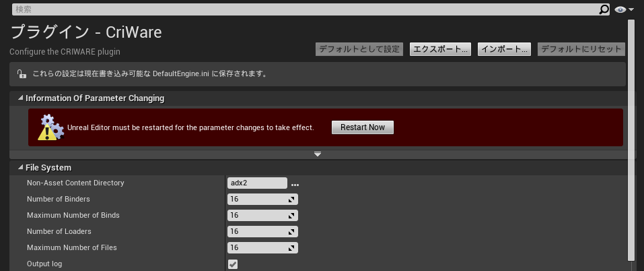This screenshot has height=271, width=644.
Task: Click the vertical scrollbar on the right
Action: click(632, 140)
